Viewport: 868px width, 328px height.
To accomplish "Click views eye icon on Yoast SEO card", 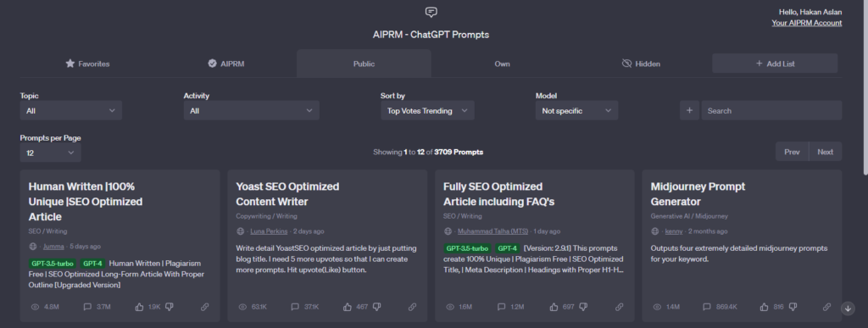I will 242,307.
